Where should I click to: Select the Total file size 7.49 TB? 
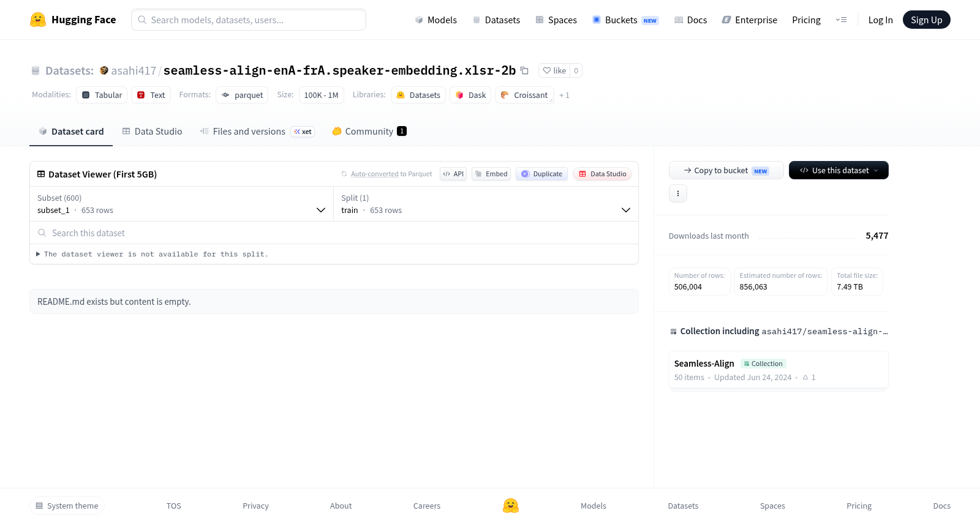click(x=850, y=287)
